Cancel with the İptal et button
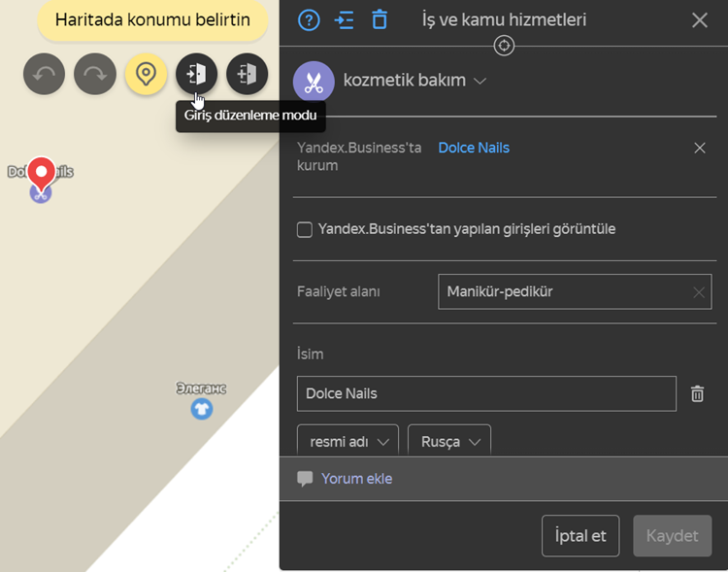The image size is (728, 572). [x=580, y=536]
